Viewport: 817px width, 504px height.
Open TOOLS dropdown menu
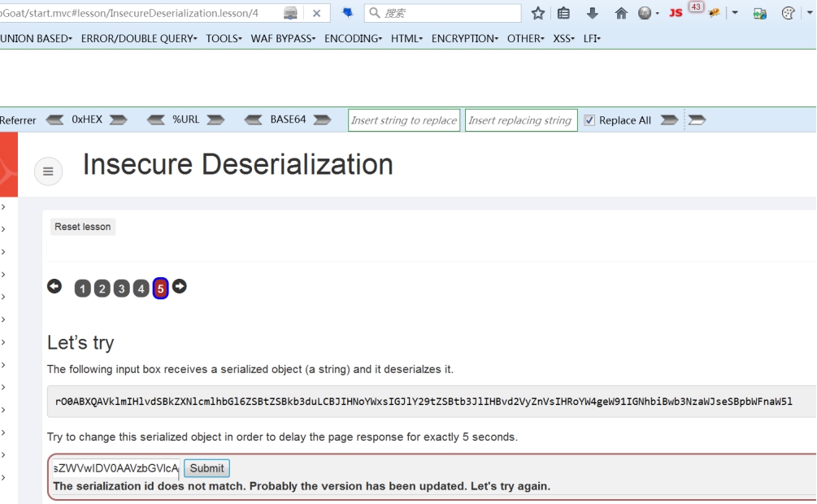224,38
